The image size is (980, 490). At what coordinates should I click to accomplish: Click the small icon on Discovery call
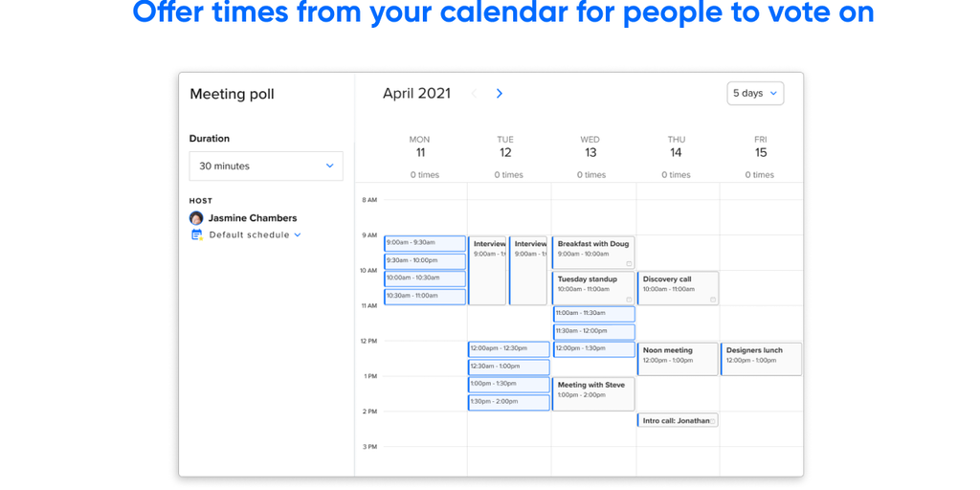pyautogui.click(x=713, y=299)
